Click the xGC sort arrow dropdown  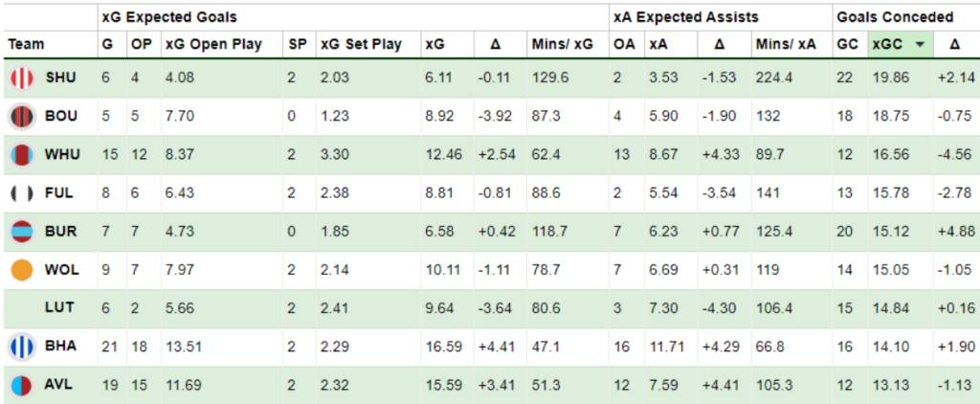[x=920, y=44]
